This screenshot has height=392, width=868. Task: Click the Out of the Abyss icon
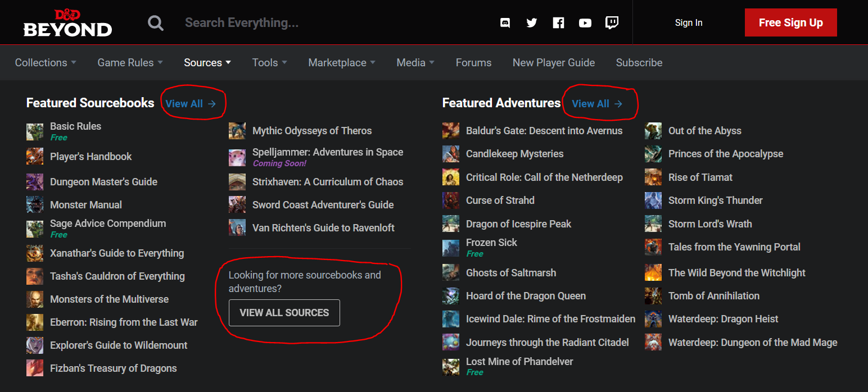pos(653,131)
